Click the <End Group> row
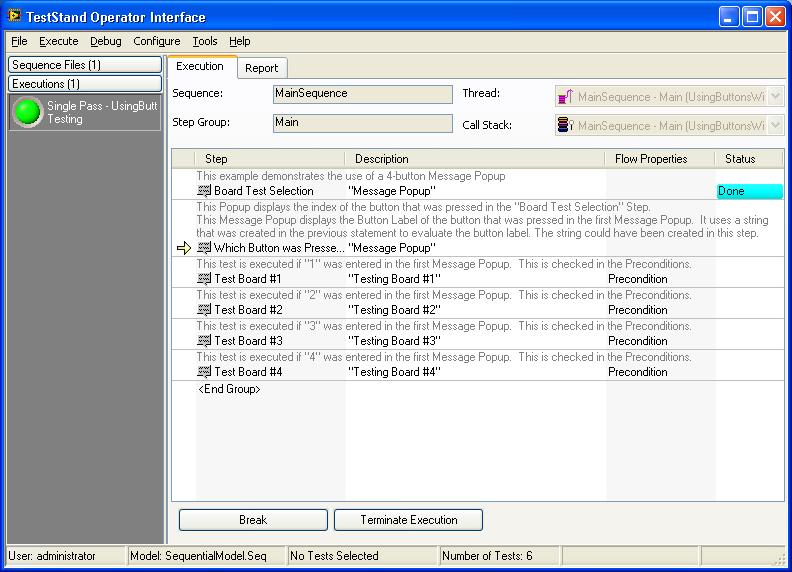792x572 pixels. (229, 389)
